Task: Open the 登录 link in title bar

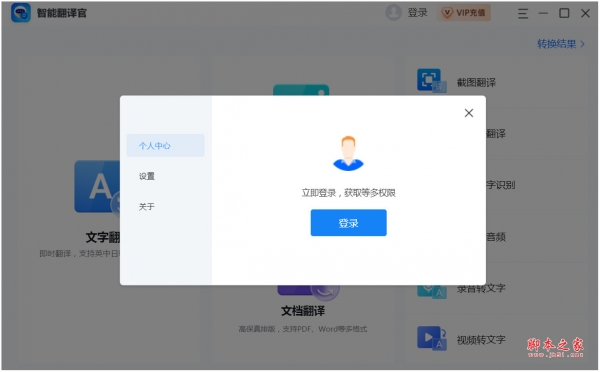Action: [x=417, y=13]
